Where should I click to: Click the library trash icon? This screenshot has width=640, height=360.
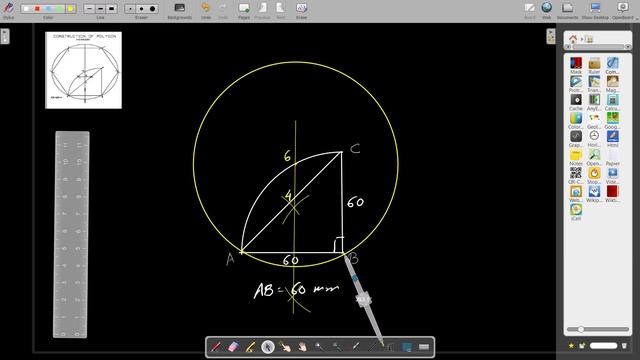coord(624,346)
